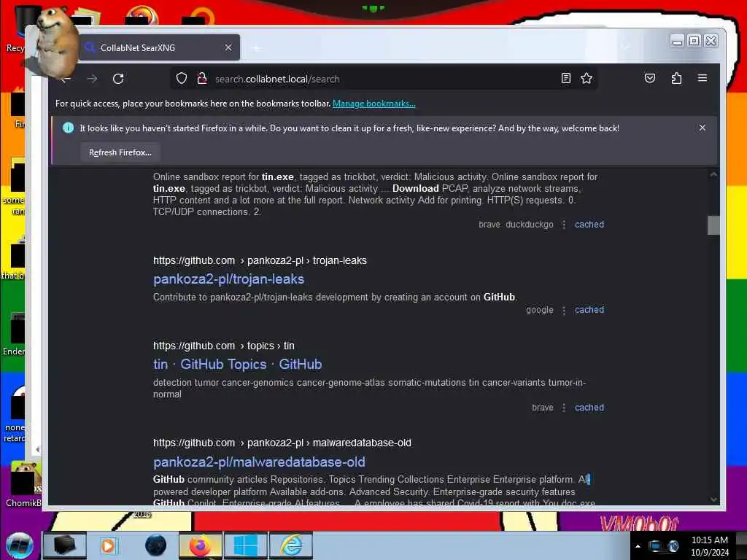
Task: Open Firefox from the taskbar
Action: [x=201, y=545]
